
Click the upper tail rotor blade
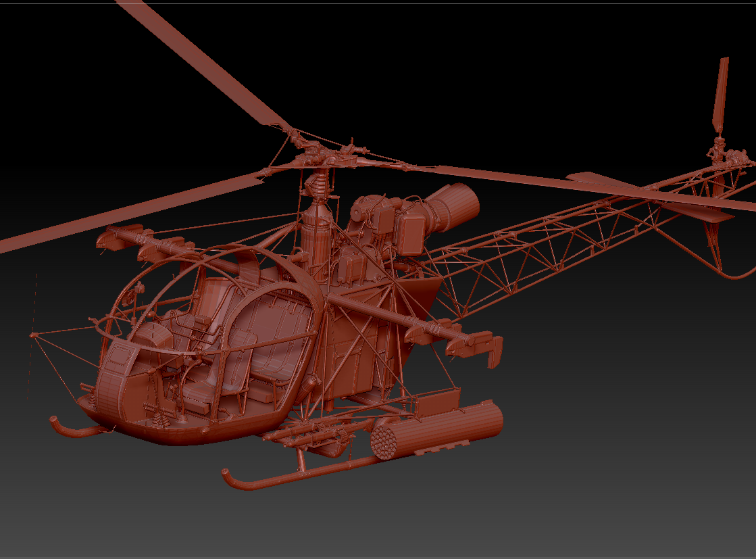pyautogui.click(x=720, y=95)
